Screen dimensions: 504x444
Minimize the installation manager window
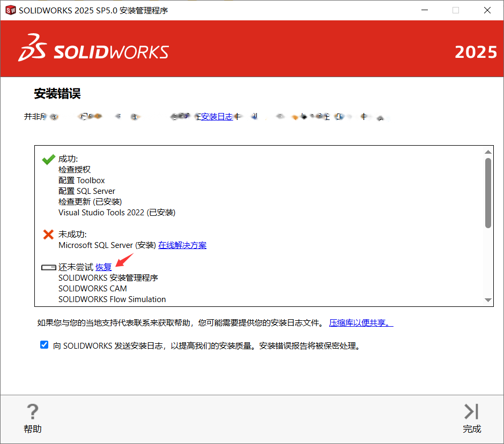tap(425, 10)
